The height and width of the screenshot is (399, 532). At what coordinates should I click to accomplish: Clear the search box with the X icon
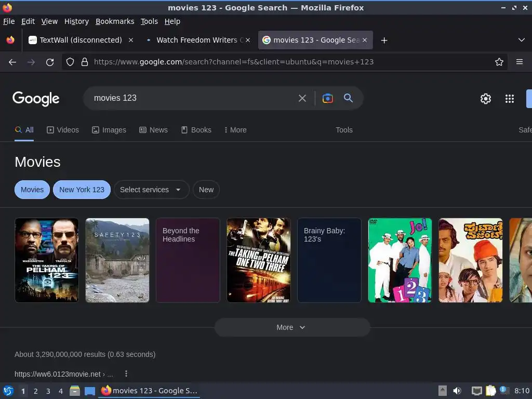tap(302, 98)
